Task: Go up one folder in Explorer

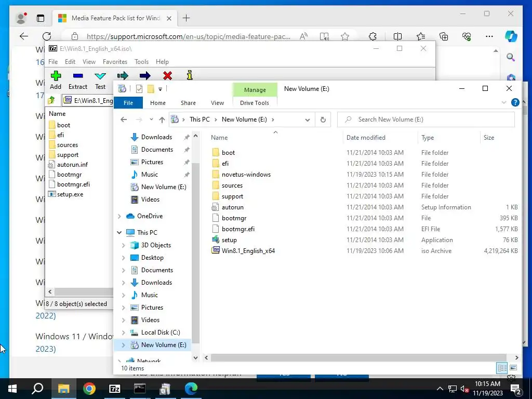Action: click(x=162, y=119)
